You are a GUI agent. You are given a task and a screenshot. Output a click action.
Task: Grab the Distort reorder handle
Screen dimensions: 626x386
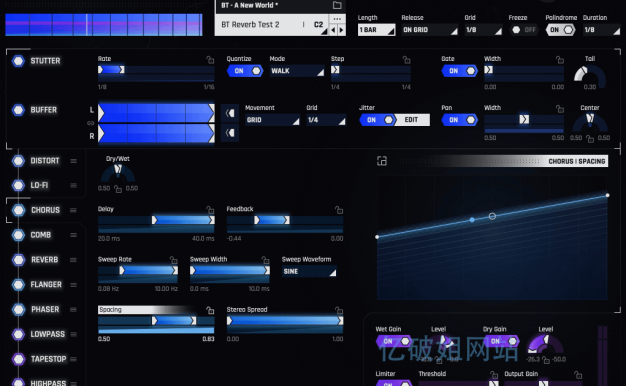click(x=73, y=161)
